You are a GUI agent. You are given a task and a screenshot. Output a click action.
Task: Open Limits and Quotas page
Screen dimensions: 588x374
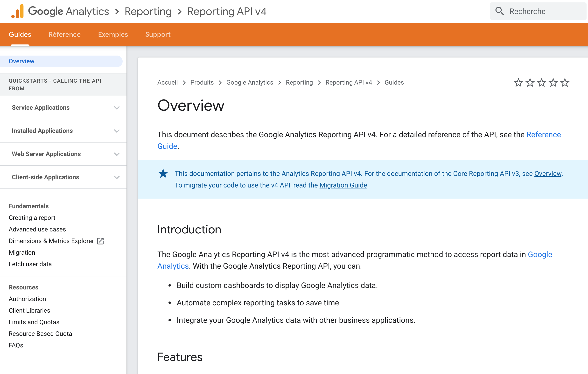pyautogui.click(x=34, y=322)
